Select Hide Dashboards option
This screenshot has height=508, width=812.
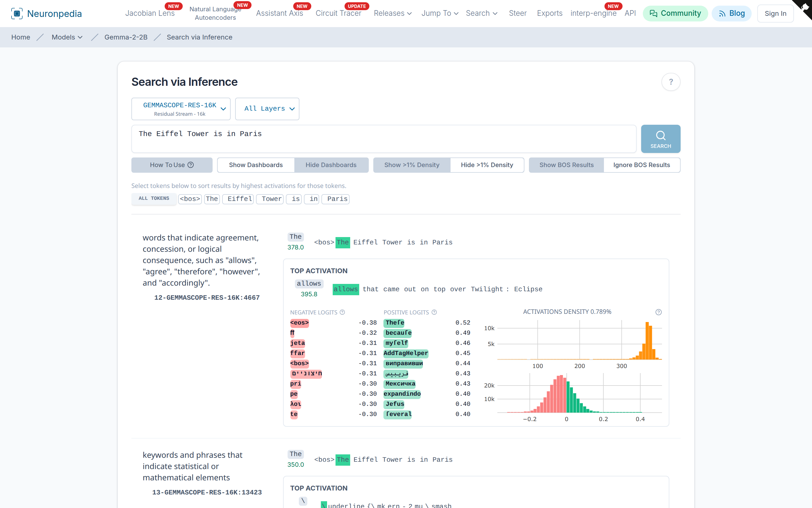[x=331, y=165]
